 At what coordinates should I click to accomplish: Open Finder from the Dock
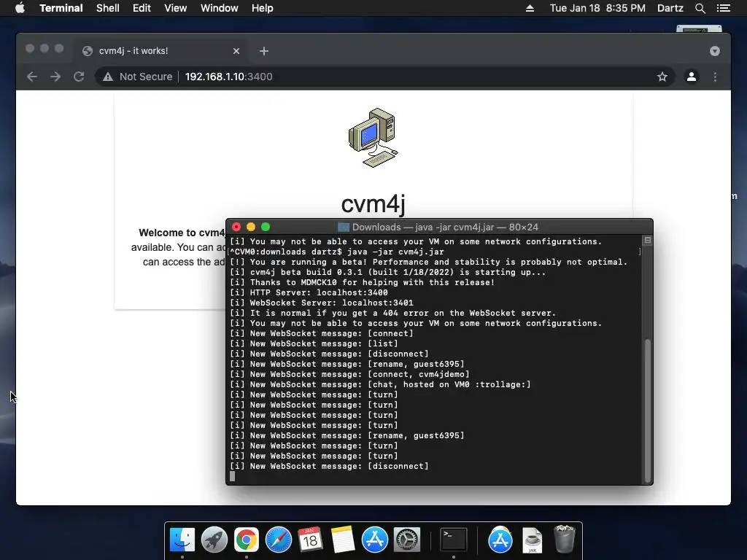[x=182, y=540]
